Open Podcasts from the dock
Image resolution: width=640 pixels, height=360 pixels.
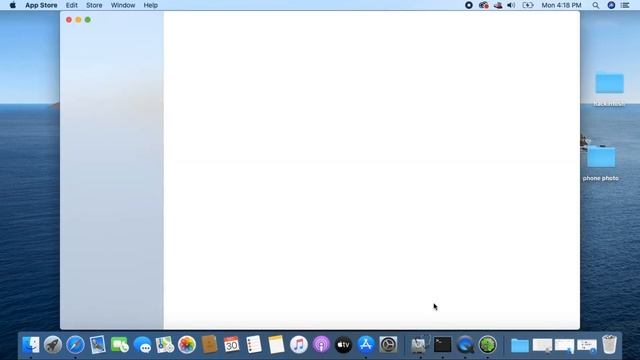pyautogui.click(x=321, y=345)
